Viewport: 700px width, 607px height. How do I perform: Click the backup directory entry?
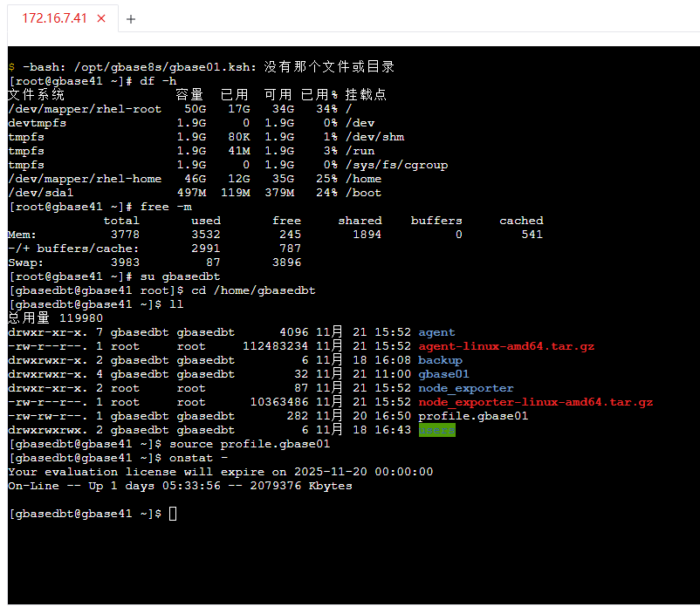click(440, 360)
